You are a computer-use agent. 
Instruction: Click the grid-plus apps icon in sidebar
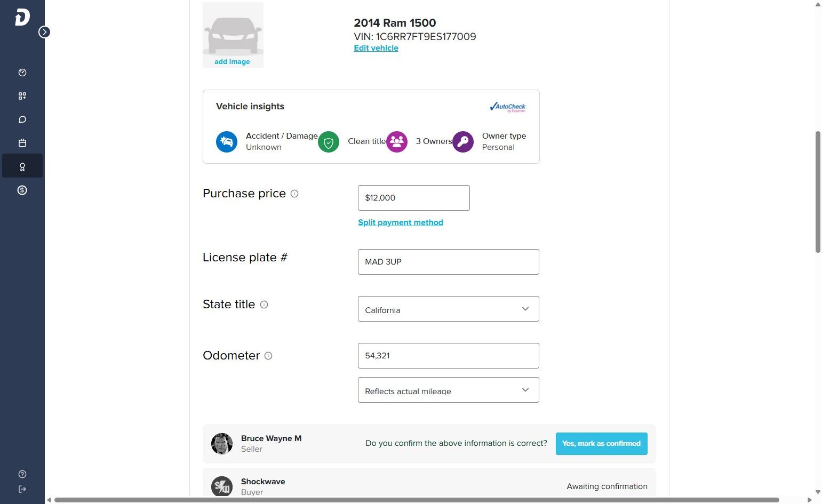click(x=22, y=96)
